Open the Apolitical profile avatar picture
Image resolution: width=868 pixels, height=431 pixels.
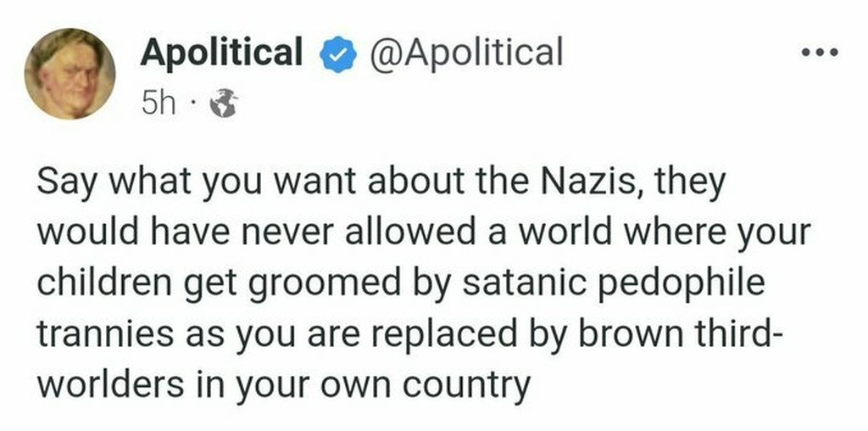(70, 73)
